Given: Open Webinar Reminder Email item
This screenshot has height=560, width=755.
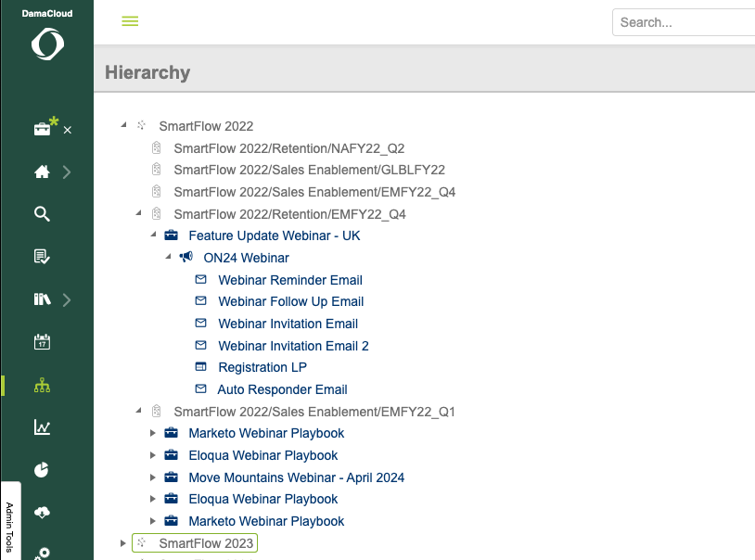Looking at the screenshot, I should pyautogui.click(x=289, y=280).
